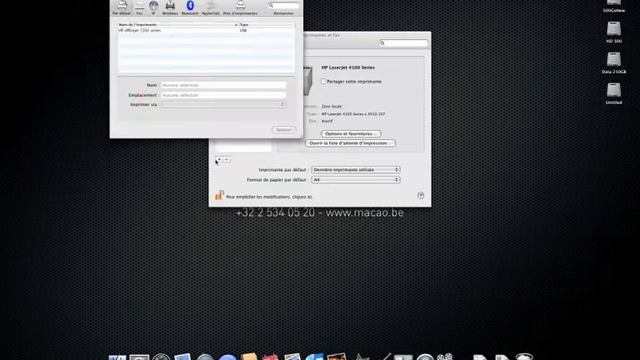
Task: Open the Imprimer via dropdown
Action: coord(223,105)
